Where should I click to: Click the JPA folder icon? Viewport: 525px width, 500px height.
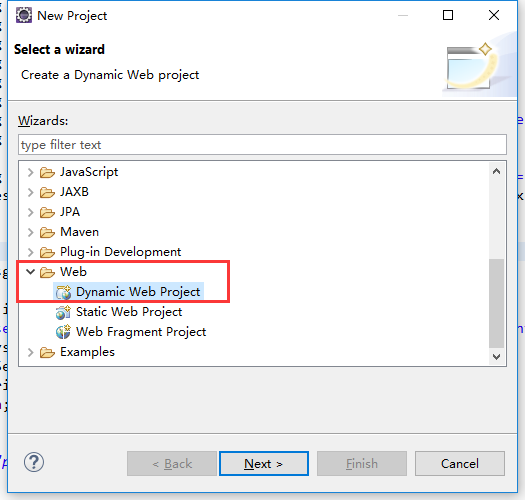click(x=47, y=212)
